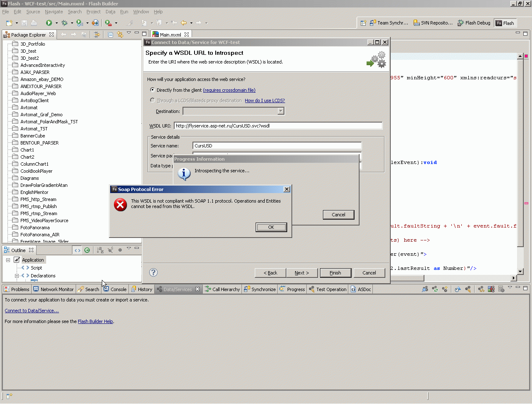532x404 pixels.
Task: Open the Debug button dropdown arrow
Action: pyautogui.click(x=72, y=23)
